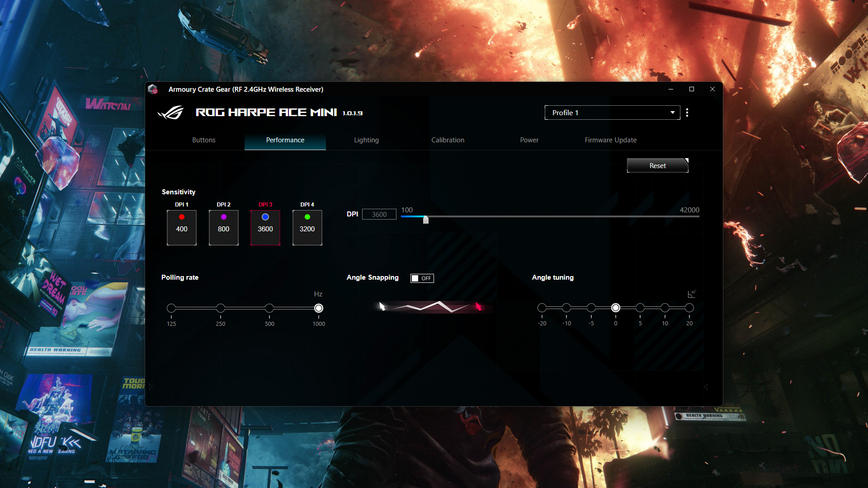868x488 pixels.
Task: Click the green DPI 4 color dot
Action: coord(307,217)
